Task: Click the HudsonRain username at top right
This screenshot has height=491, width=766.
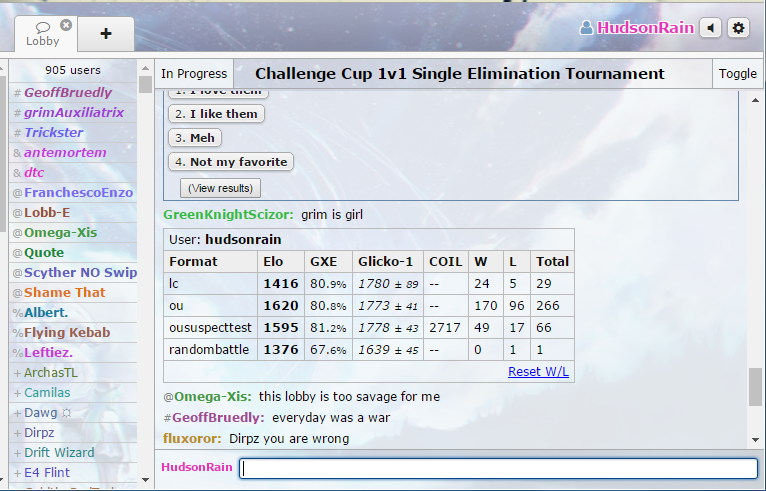Action: 645,28
